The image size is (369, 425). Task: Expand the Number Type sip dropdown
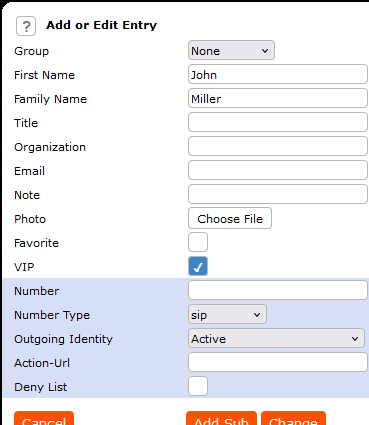pyautogui.click(x=227, y=314)
